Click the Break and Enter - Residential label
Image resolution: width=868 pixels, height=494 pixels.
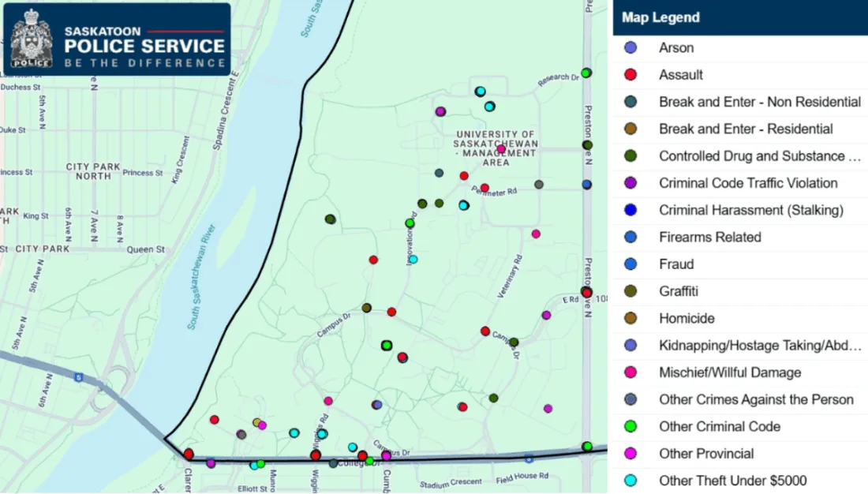point(745,129)
